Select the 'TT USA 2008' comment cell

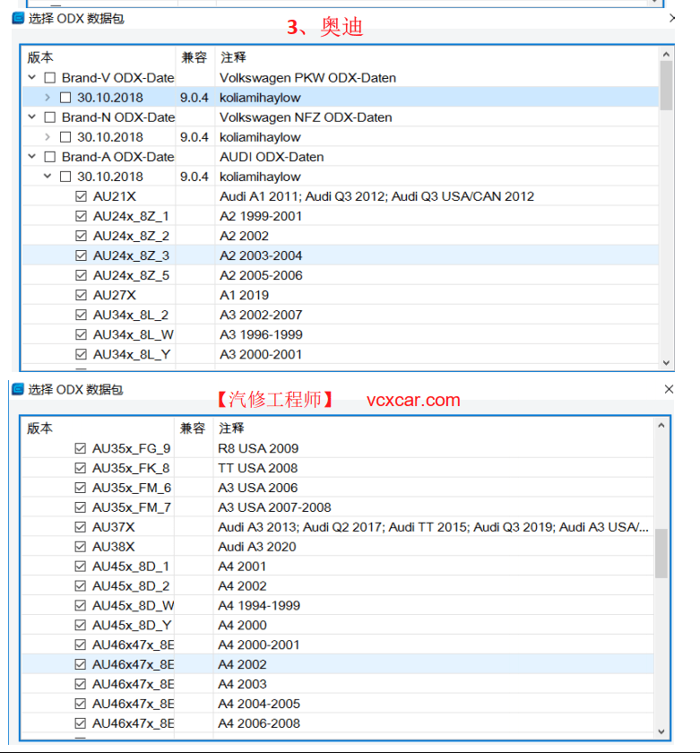pos(258,468)
